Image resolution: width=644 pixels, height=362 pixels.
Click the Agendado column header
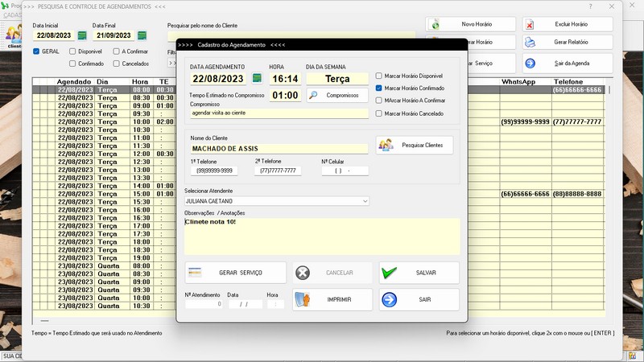click(x=74, y=82)
